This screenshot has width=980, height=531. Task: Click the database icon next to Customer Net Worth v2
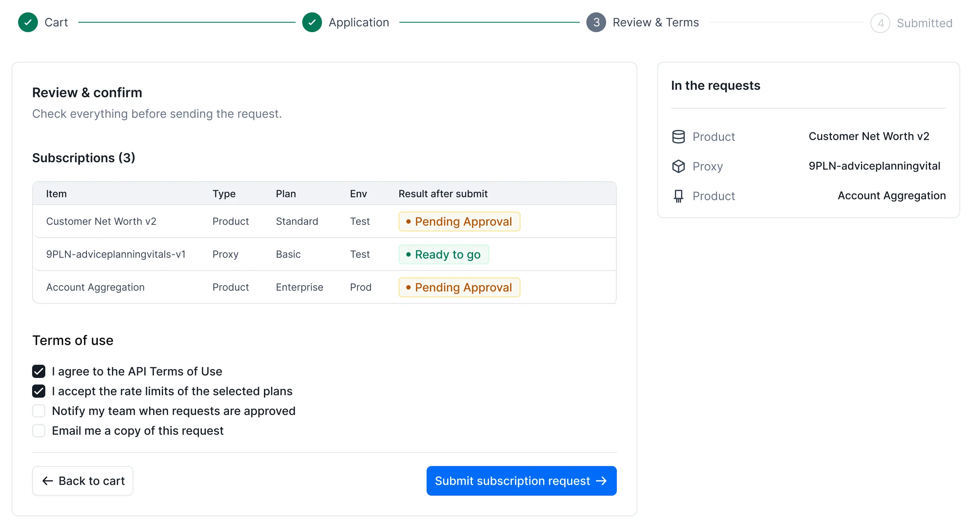tap(679, 137)
